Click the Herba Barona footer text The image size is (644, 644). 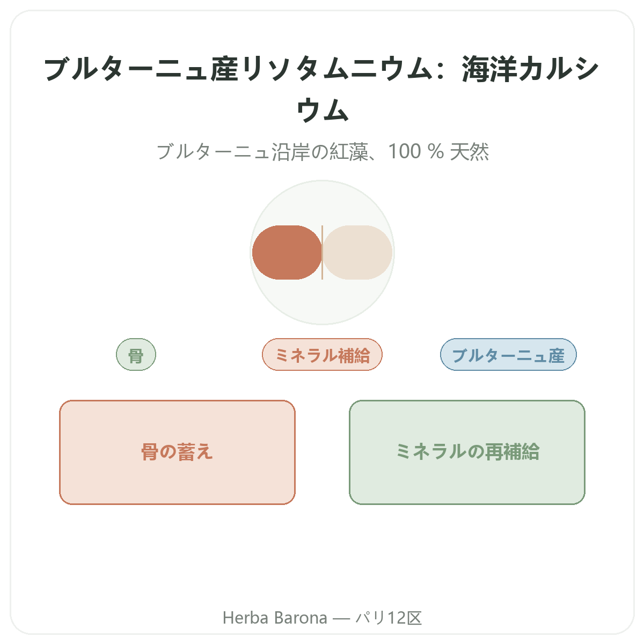(x=275, y=618)
